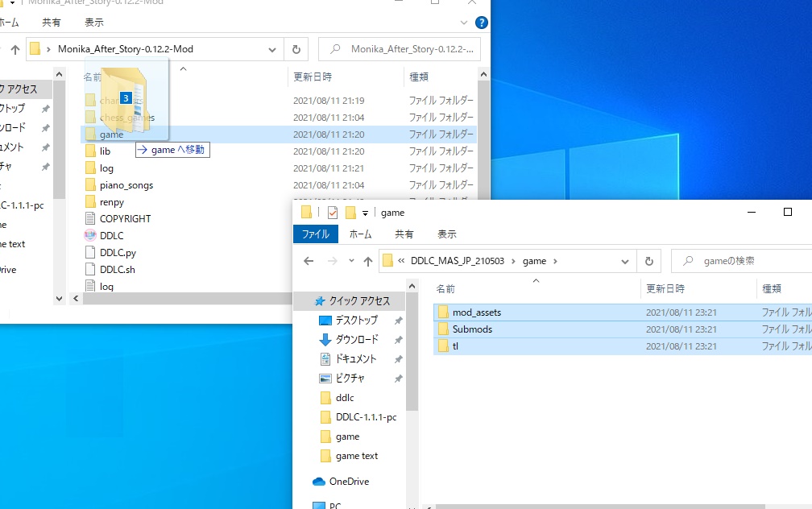Select the DDLC.py file
Viewport: 812px width, 509px height.
pos(118,252)
